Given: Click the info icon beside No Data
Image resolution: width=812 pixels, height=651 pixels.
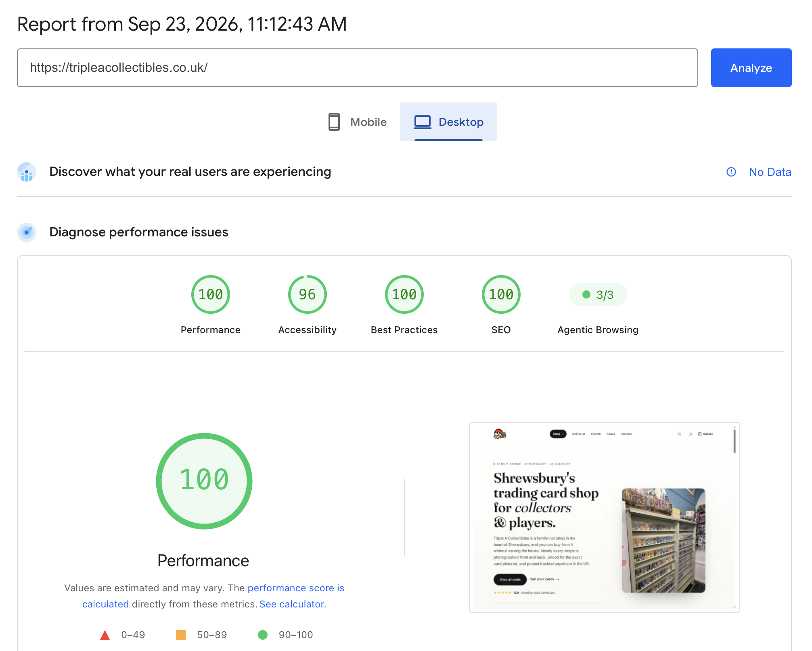Looking at the screenshot, I should (x=731, y=172).
